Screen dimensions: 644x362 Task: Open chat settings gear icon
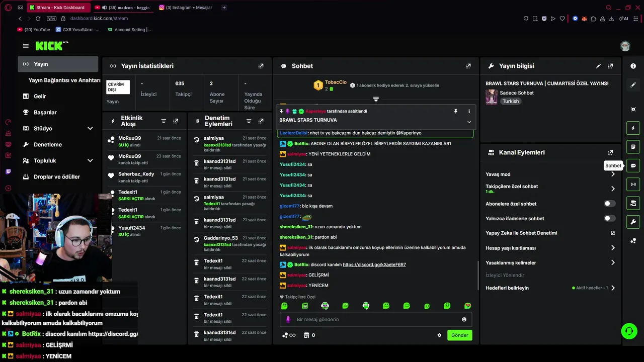coord(439,335)
